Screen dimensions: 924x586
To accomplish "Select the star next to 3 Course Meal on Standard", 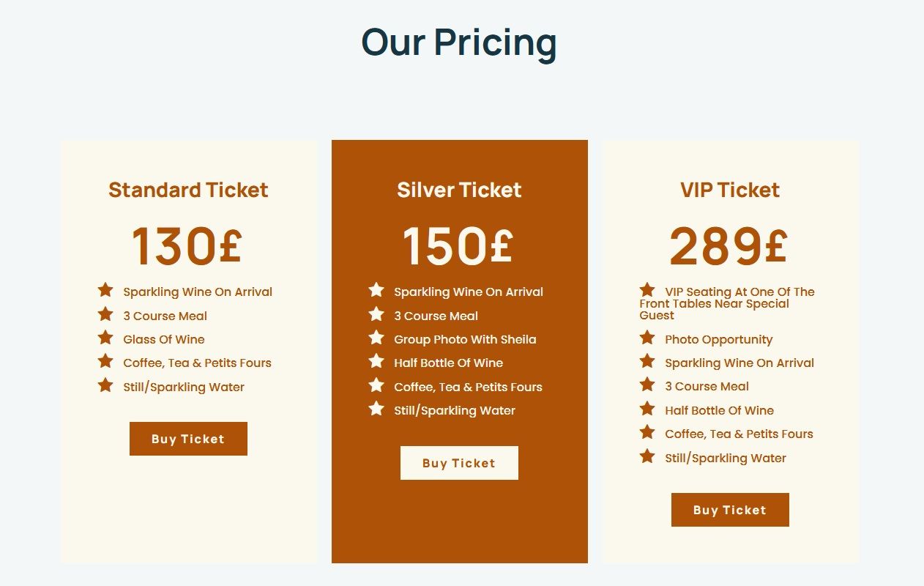I will 105,314.
